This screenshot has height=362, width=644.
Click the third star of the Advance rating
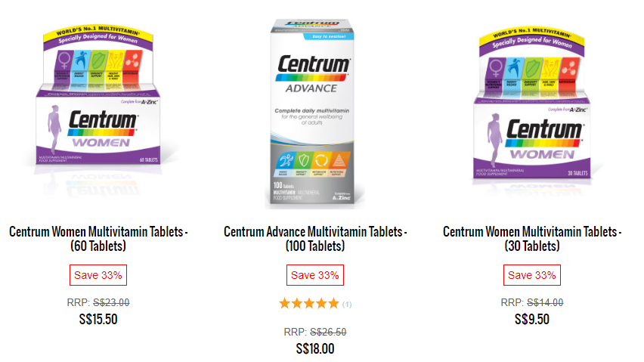click(x=309, y=304)
